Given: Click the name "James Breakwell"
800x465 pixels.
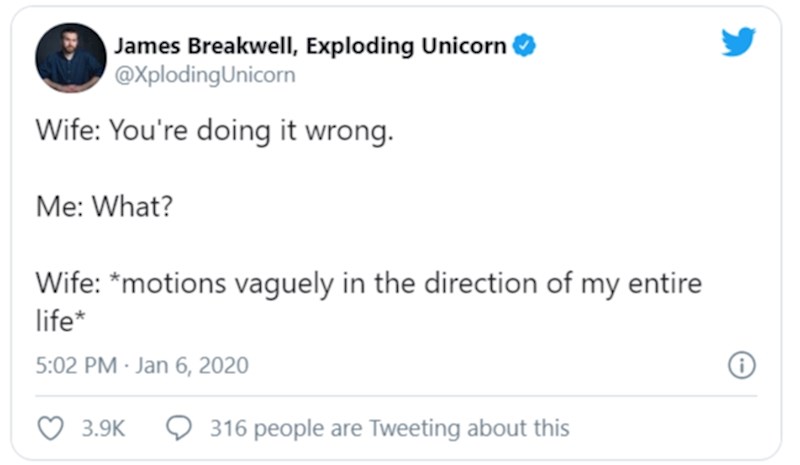Looking at the screenshot, I should click(201, 45).
